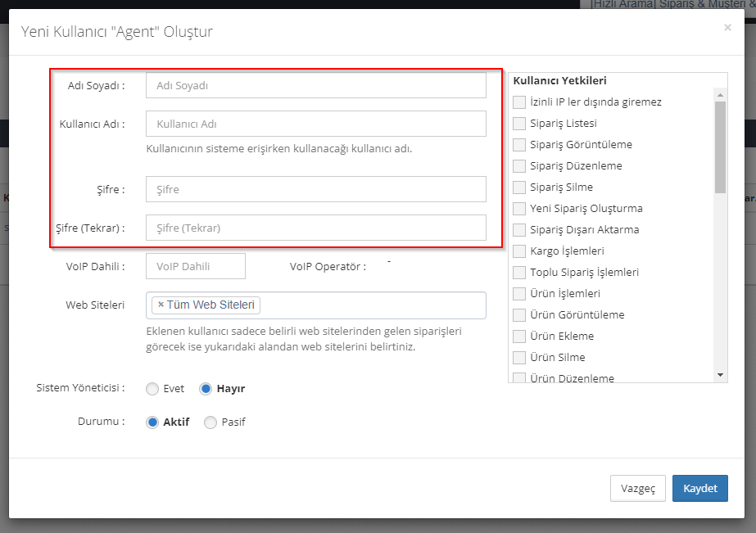This screenshot has height=533, width=756.
Task: Toggle 'Ürün Ekleme' permission checkbox
Action: [x=519, y=337]
